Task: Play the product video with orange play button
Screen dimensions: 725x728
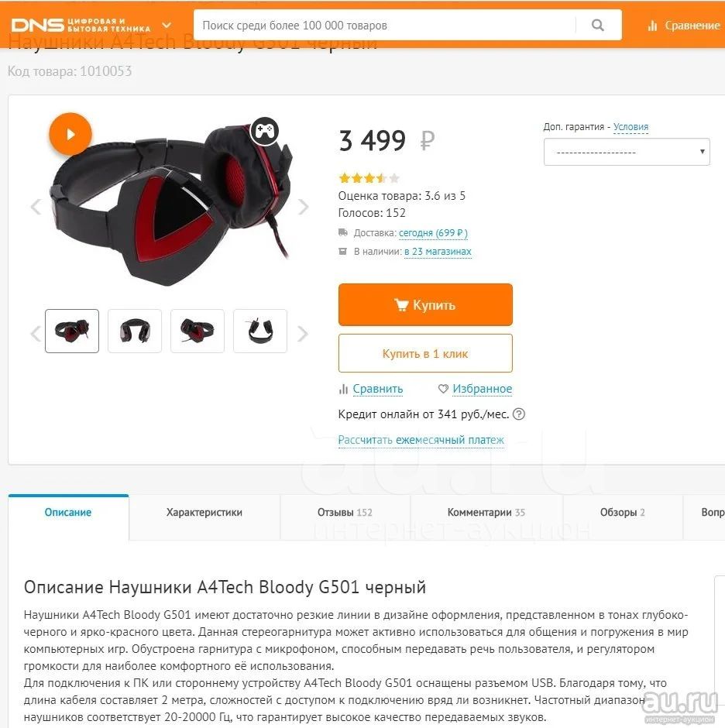Action: pyautogui.click(x=70, y=134)
